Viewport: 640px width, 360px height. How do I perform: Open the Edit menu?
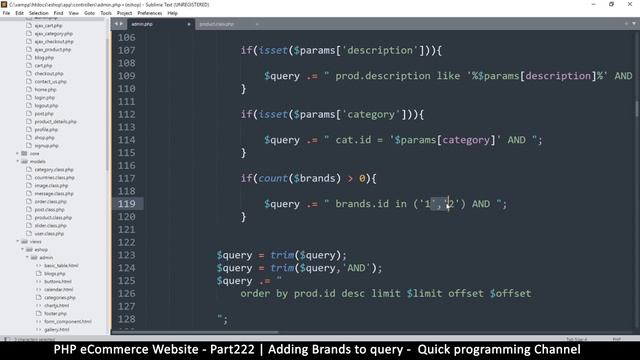point(19,13)
